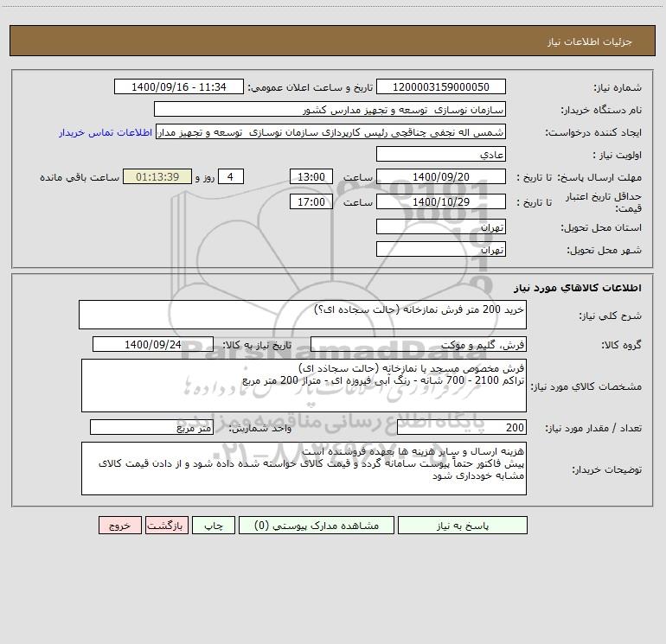Click the 'اطلاعات کالاهای مورد نیاز' section title
The image size is (666, 644).
578,287
